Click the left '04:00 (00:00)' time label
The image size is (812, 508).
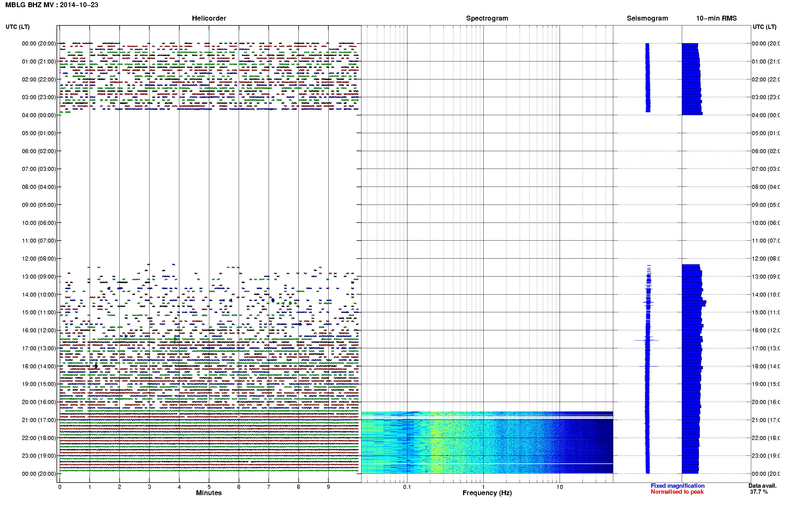coord(39,115)
